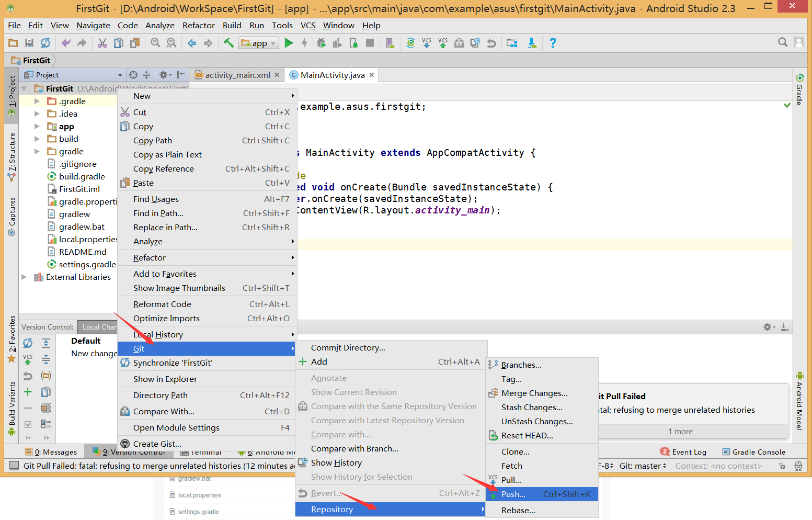Screen dimensions: 812x520
Task: Click the Search Everywhere magnifier icon
Action: (x=783, y=42)
